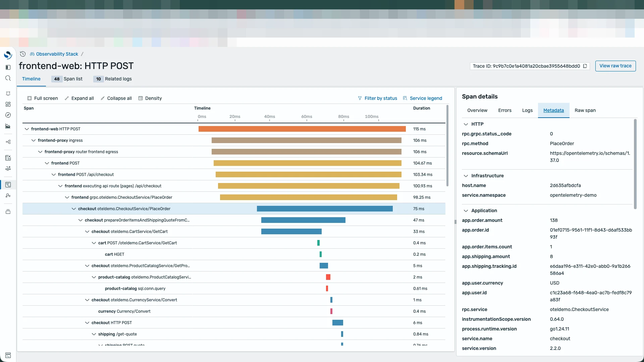Image resolution: width=644 pixels, height=362 pixels.
Task: Click the tan frontend-proxy ingress timeline bar
Action: [x=306, y=140]
